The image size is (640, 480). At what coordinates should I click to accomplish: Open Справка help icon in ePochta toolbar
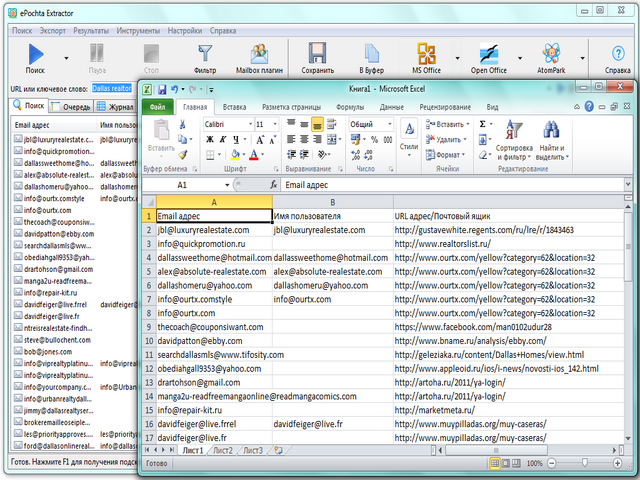point(618,53)
